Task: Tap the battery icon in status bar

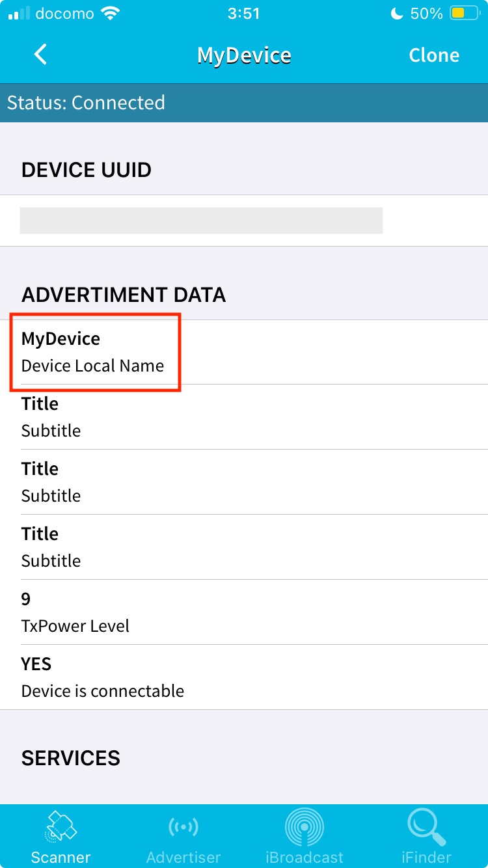Action: click(465, 14)
